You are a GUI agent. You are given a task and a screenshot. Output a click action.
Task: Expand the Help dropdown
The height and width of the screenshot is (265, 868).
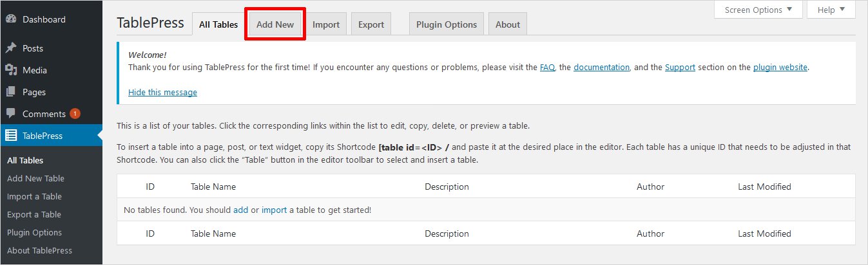point(831,10)
